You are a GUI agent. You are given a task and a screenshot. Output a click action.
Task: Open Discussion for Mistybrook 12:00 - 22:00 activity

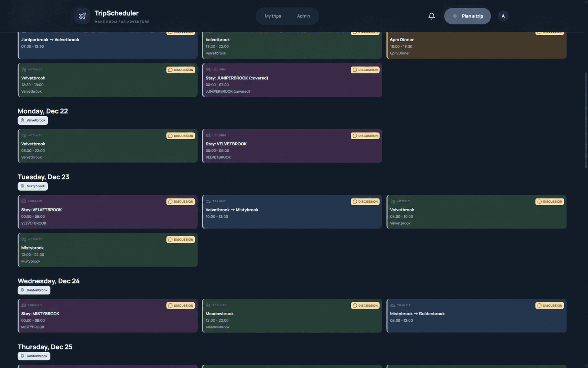click(x=181, y=240)
